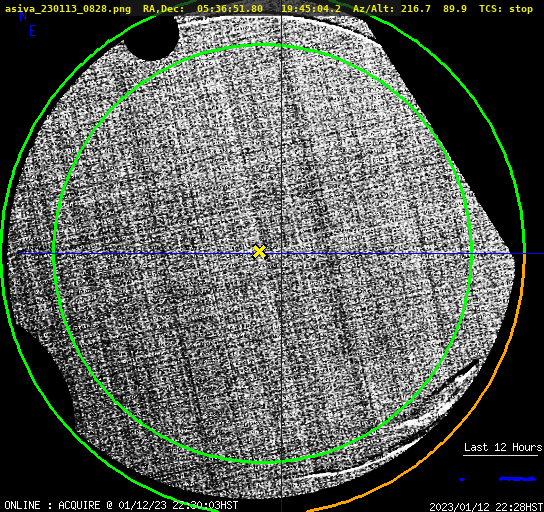Click the Last 12 Hours label
The image size is (544, 512).
click(x=503, y=447)
